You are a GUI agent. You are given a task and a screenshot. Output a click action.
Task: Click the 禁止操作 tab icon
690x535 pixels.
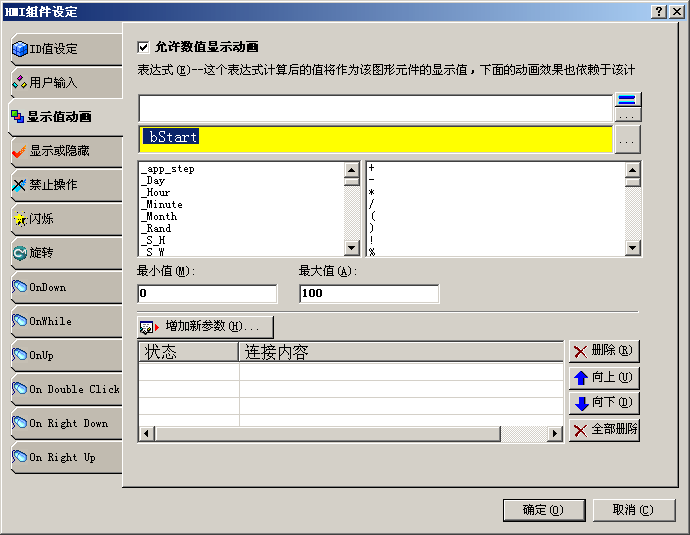[x=19, y=185]
